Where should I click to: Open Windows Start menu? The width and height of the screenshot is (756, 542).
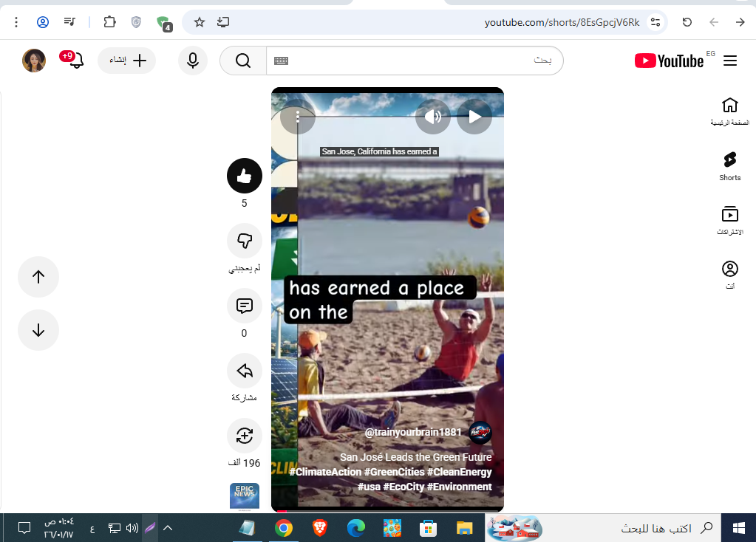(738, 528)
